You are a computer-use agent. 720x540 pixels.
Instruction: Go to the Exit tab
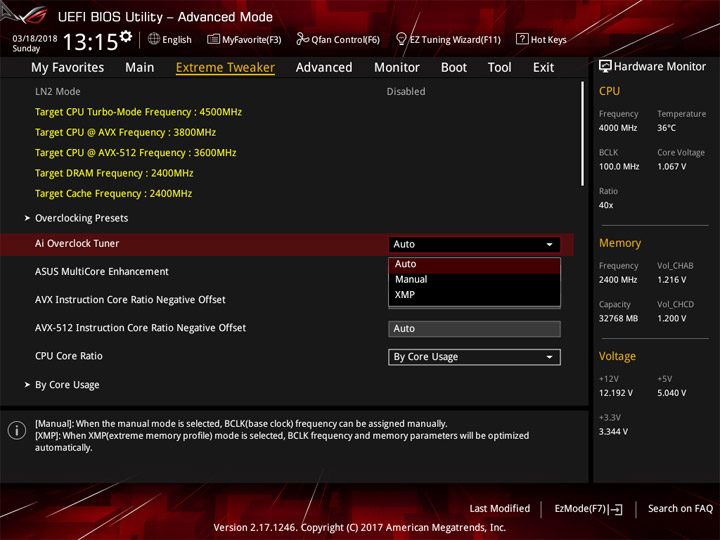pos(543,68)
